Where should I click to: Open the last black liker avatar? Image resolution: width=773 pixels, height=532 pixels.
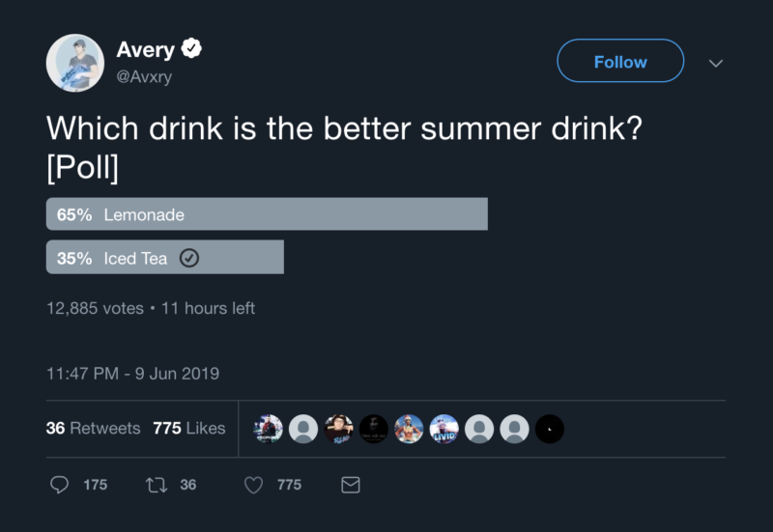click(x=549, y=429)
